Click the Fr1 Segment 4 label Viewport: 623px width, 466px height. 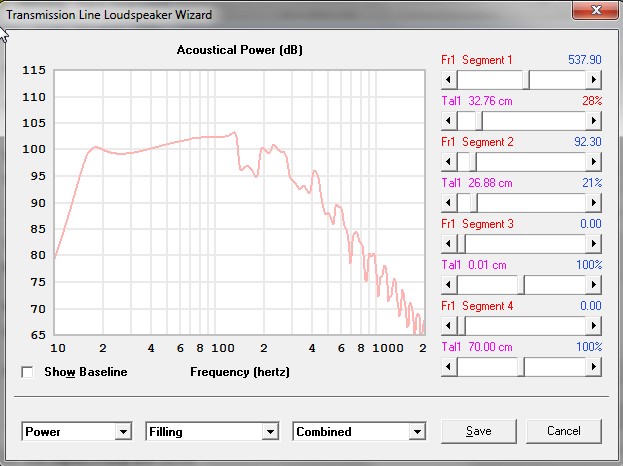pos(477,306)
